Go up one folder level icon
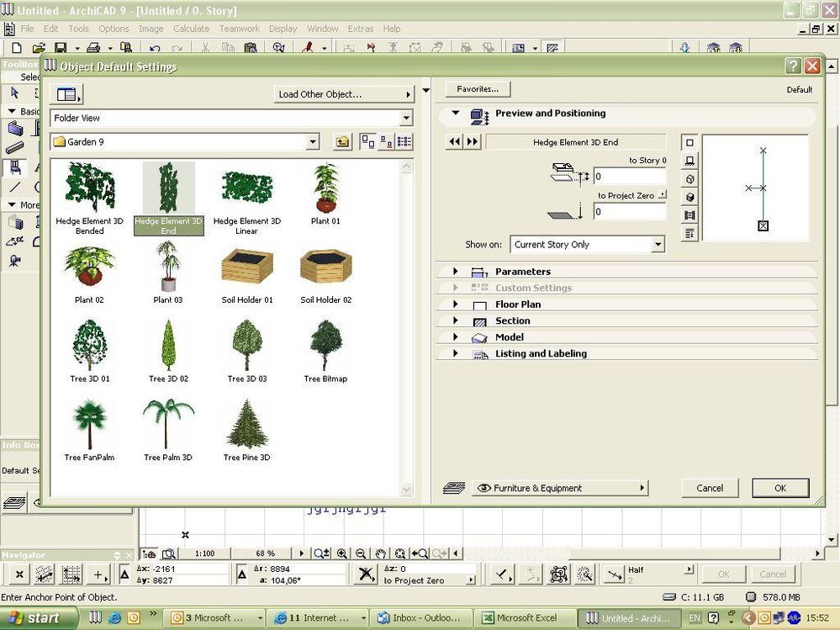Viewport: 840px width, 630px height. coord(343,142)
